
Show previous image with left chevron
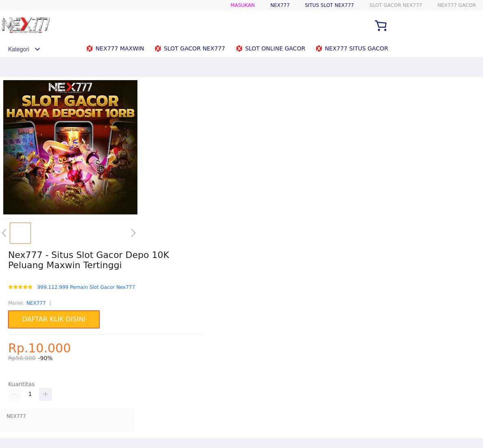[x=4, y=233]
